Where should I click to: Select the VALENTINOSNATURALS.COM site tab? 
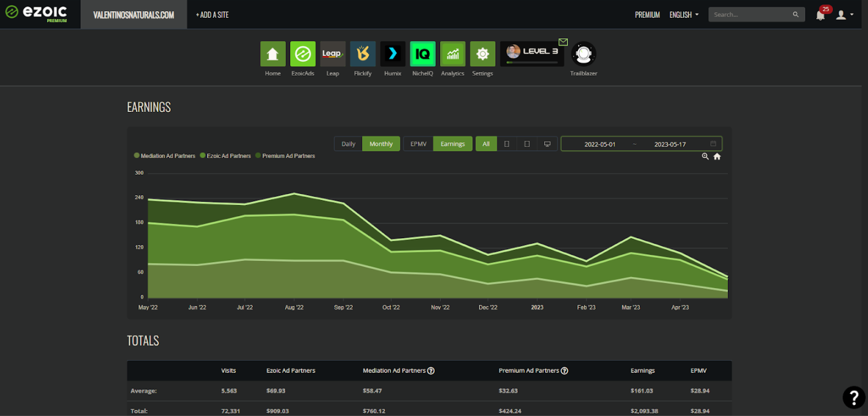(x=134, y=15)
